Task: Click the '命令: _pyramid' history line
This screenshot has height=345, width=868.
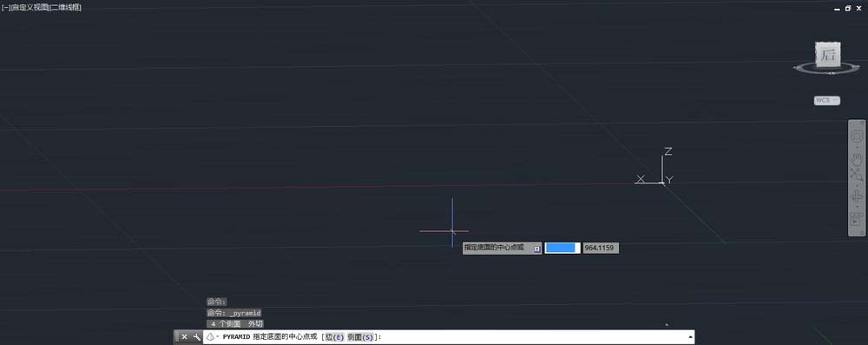Action: click(233, 313)
